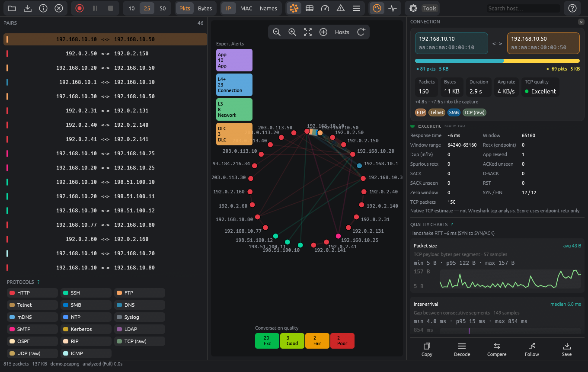
Task: Click the pulse waveform icon in the toolbar
Action: (x=393, y=8)
